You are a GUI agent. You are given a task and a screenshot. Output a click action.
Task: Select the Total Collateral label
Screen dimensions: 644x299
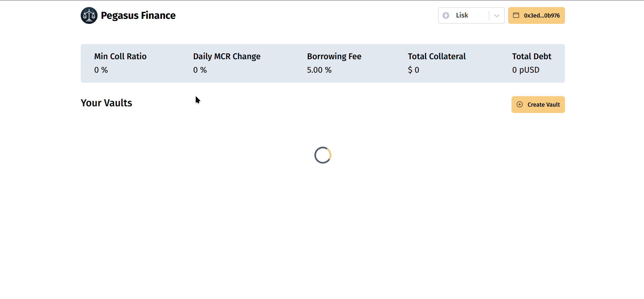tap(437, 56)
